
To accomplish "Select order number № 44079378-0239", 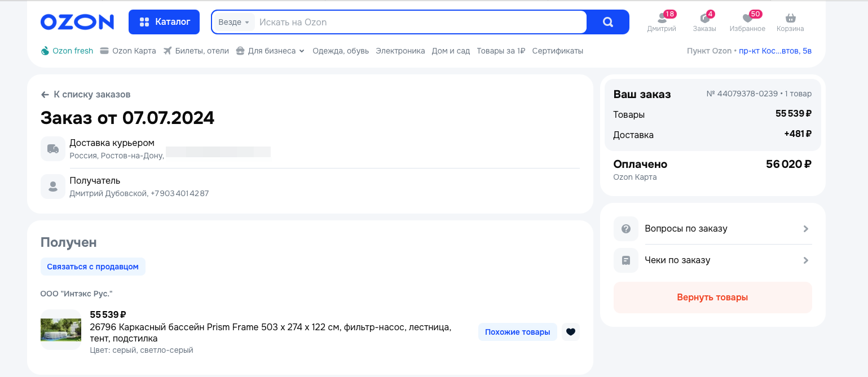I will [742, 94].
